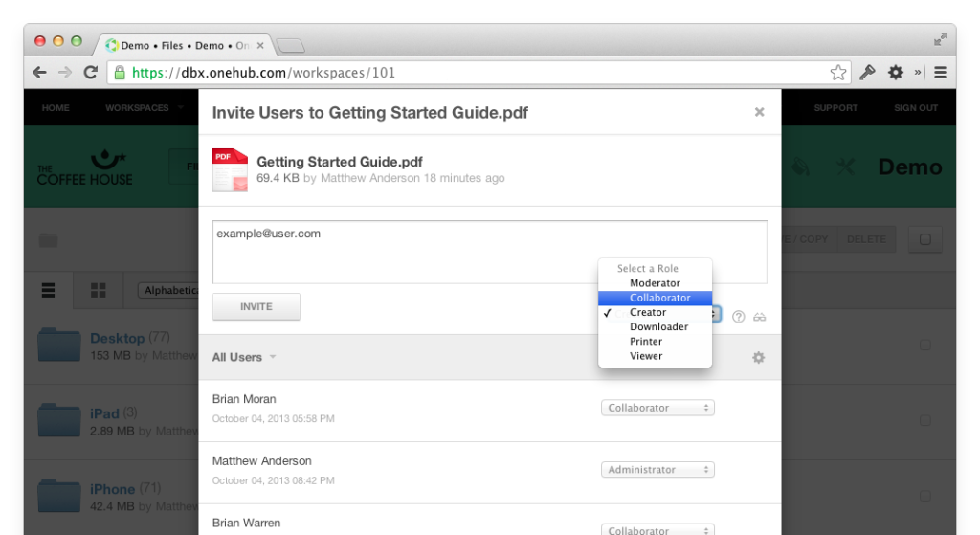The height and width of the screenshot is (535, 980).
Task: Select Collaborator in the role list
Action: 655,298
